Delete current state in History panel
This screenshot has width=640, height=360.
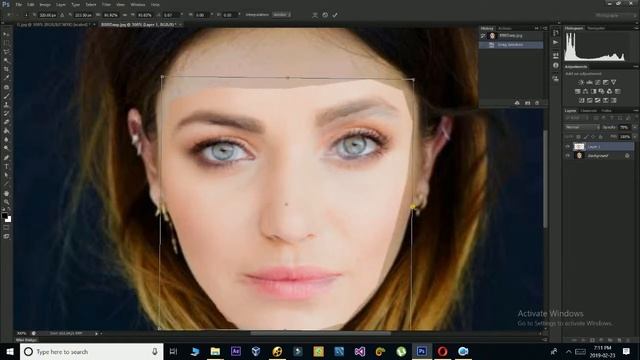537,103
